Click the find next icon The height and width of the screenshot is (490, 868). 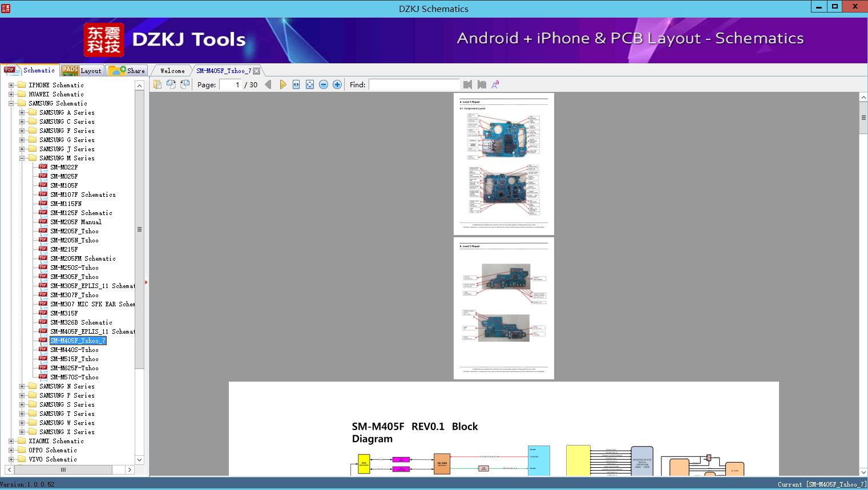[482, 84]
